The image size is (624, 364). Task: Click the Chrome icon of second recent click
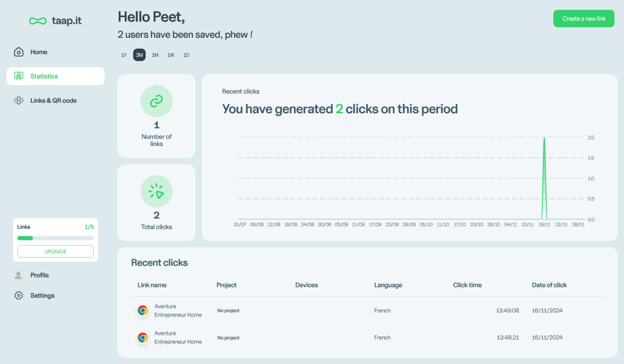click(x=143, y=337)
